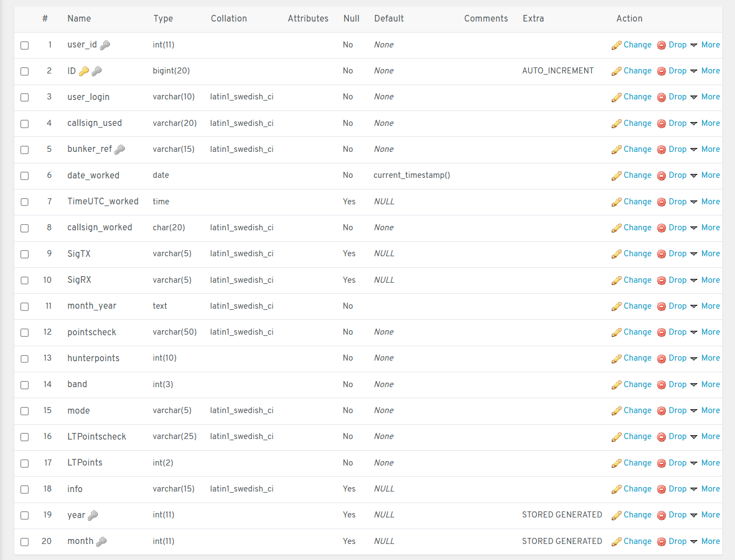Click the red Drop icon in month row
Viewport: 735px width, 560px height.
point(661,542)
